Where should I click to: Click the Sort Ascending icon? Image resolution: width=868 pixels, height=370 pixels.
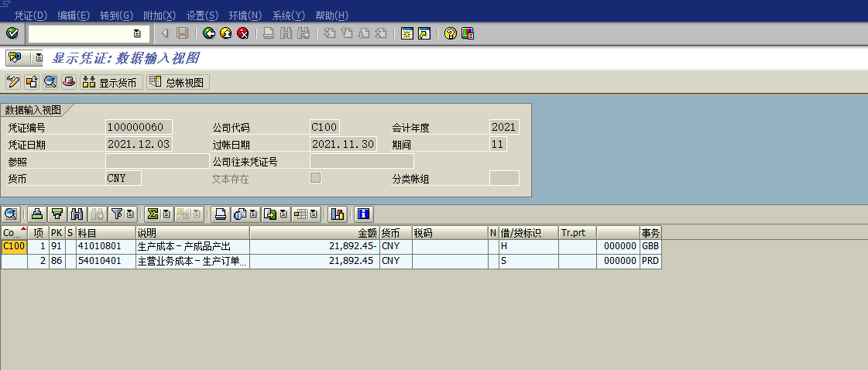[36, 214]
